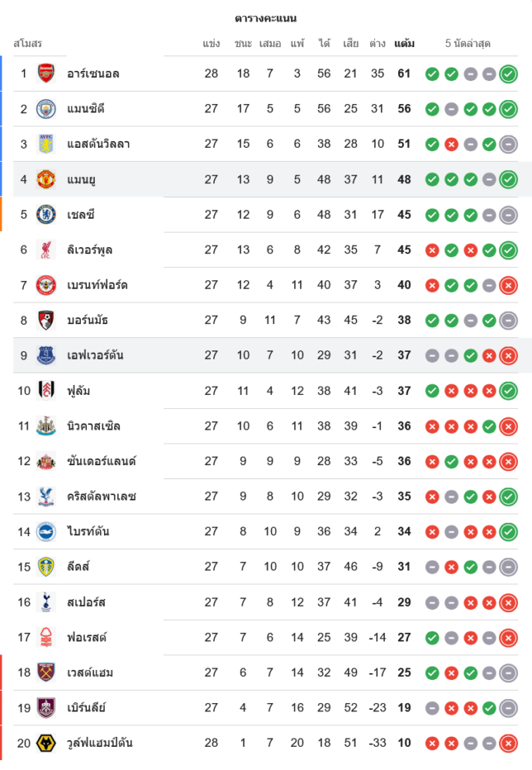
Task: Click the ตารางคะแนน table title
Action: click(x=266, y=18)
